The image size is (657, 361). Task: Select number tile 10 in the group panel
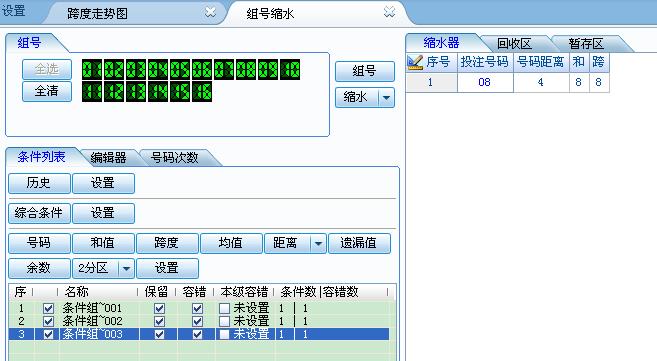290,70
